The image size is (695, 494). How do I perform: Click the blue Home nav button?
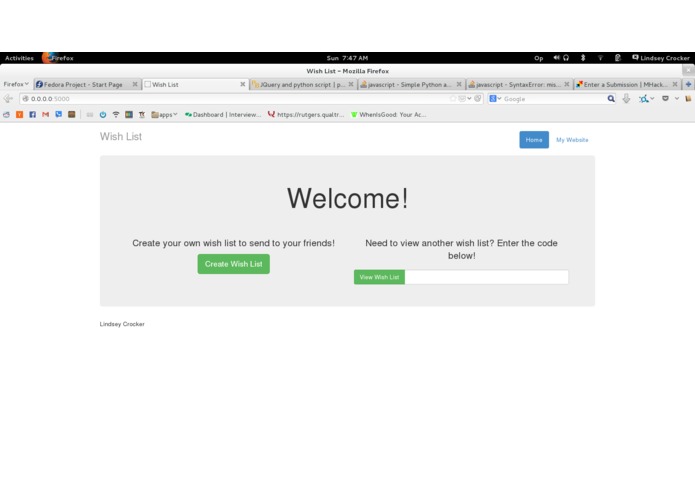pyautogui.click(x=534, y=140)
